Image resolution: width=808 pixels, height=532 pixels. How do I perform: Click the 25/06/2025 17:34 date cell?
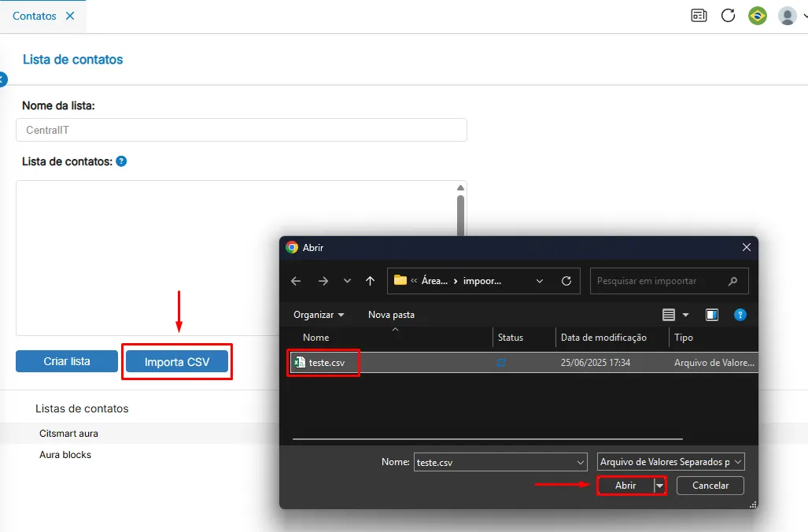pos(595,362)
